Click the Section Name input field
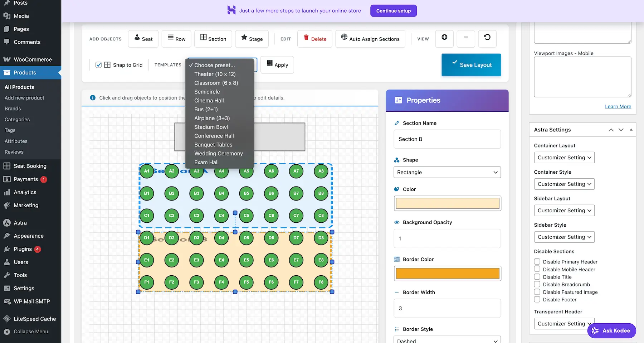Viewport: 644px width, 343px height. point(447,139)
